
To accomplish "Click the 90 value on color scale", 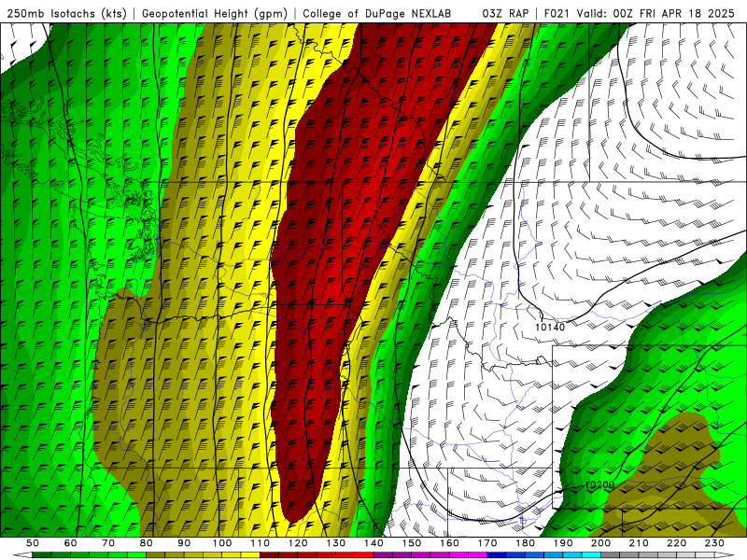I will pos(184,543).
